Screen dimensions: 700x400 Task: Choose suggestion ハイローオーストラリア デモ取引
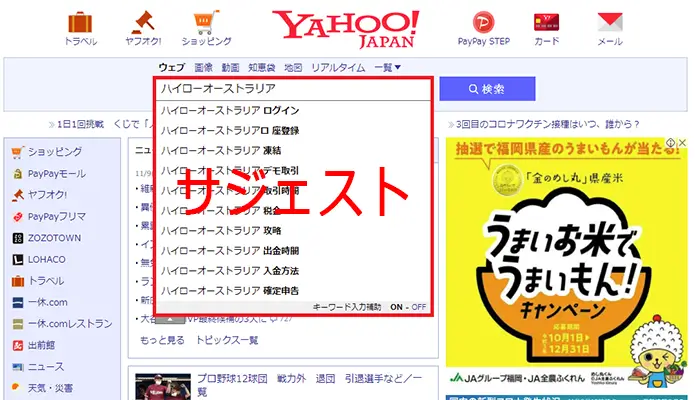(293, 171)
